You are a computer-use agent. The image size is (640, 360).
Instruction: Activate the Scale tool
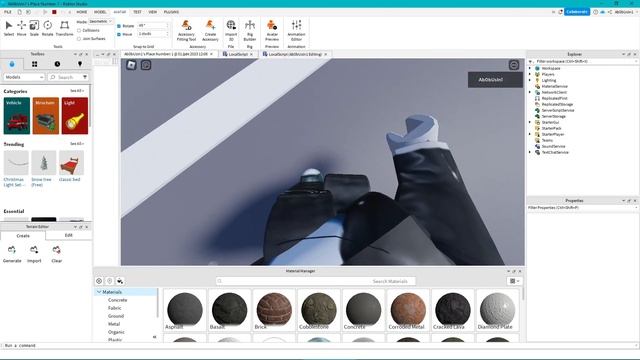[34, 28]
